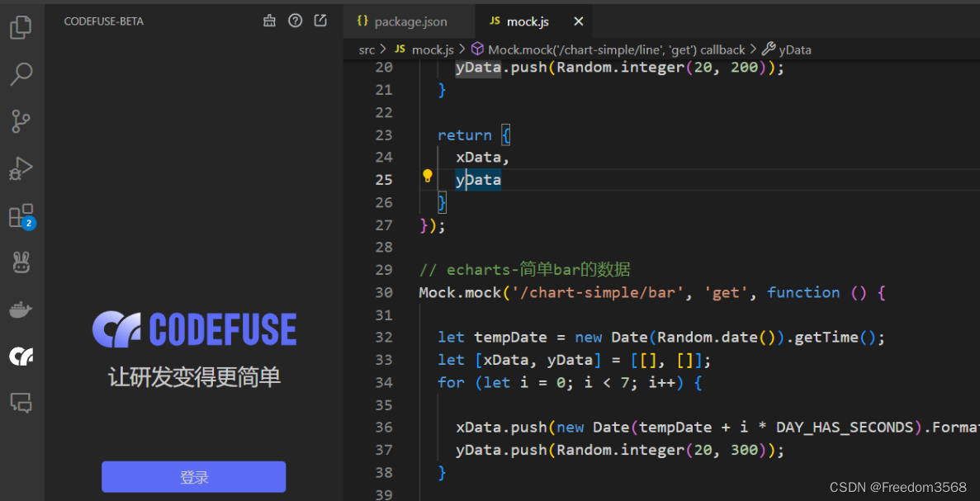Click the src breadcrumb segment
This screenshot has height=501, width=980.
[367, 50]
